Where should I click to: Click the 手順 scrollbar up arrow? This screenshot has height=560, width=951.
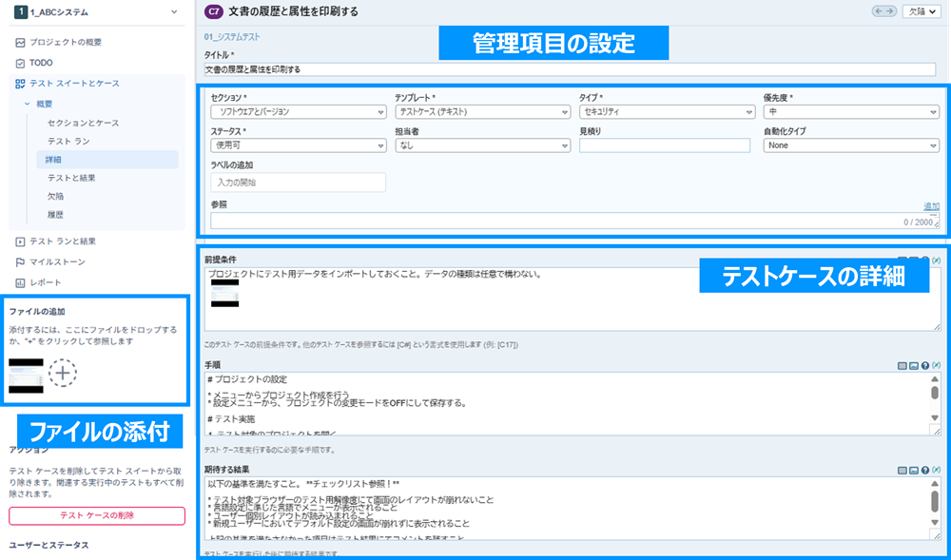point(935,378)
